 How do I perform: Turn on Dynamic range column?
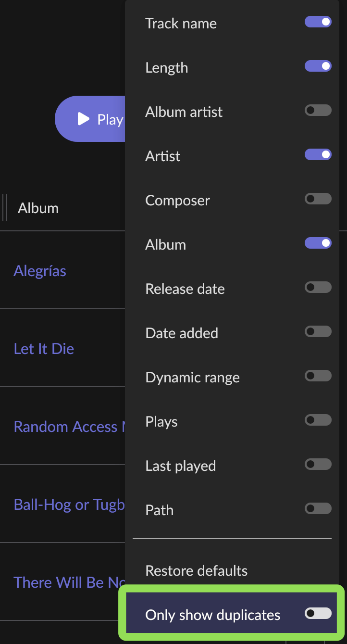pyautogui.click(x=318, y=376)
